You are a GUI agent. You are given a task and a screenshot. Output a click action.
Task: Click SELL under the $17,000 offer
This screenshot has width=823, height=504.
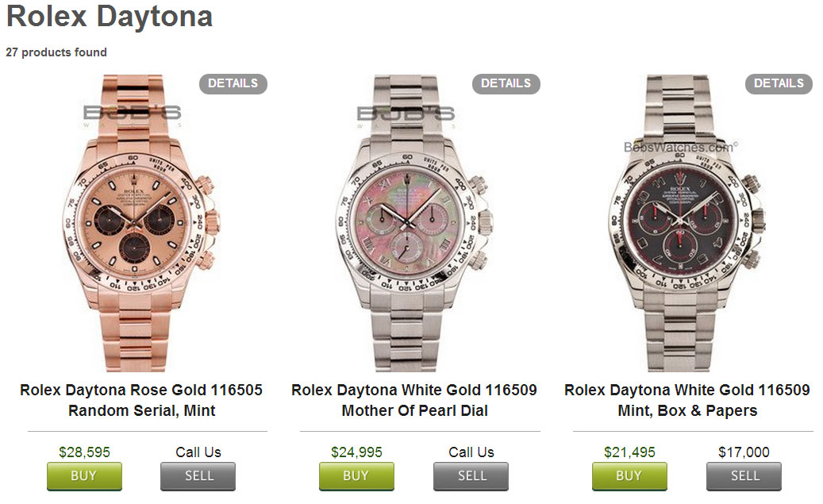(x=744, y=476)
